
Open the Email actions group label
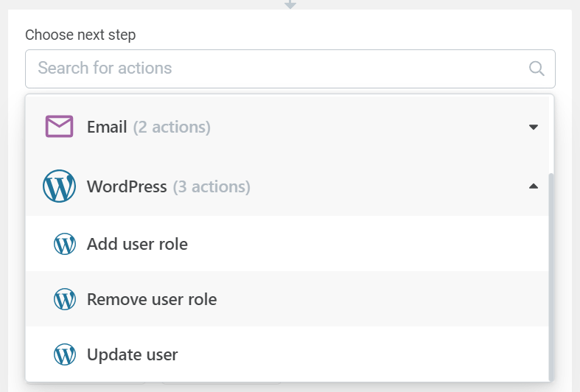pyautogui.click(x=107, y=127)
